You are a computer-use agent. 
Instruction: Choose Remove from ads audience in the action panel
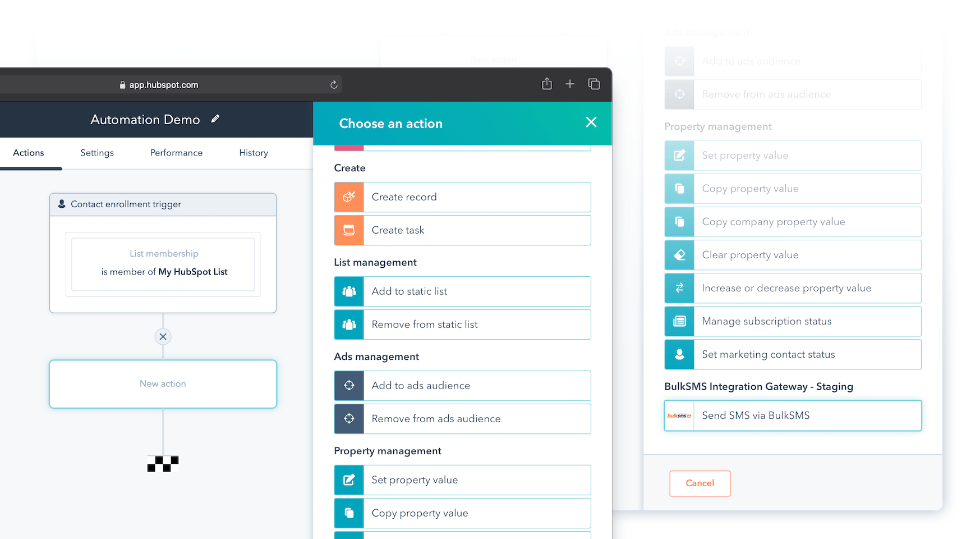point(462,419)
